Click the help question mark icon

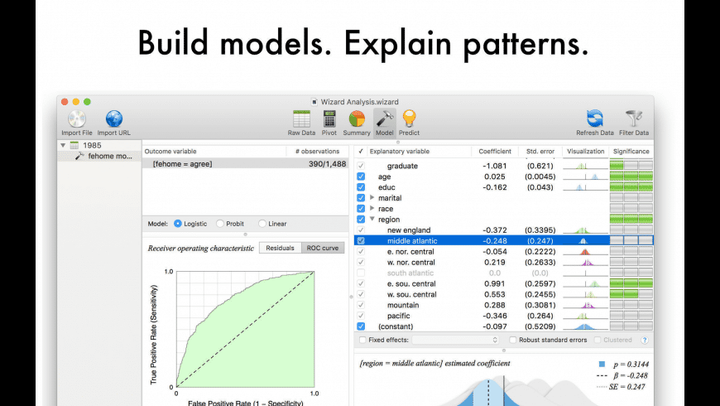click(645, 340)
